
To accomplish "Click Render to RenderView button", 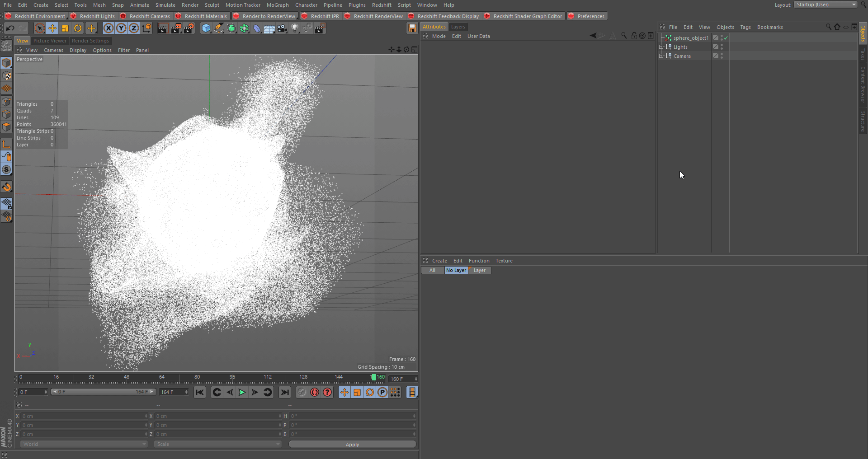I will point(264,16).
